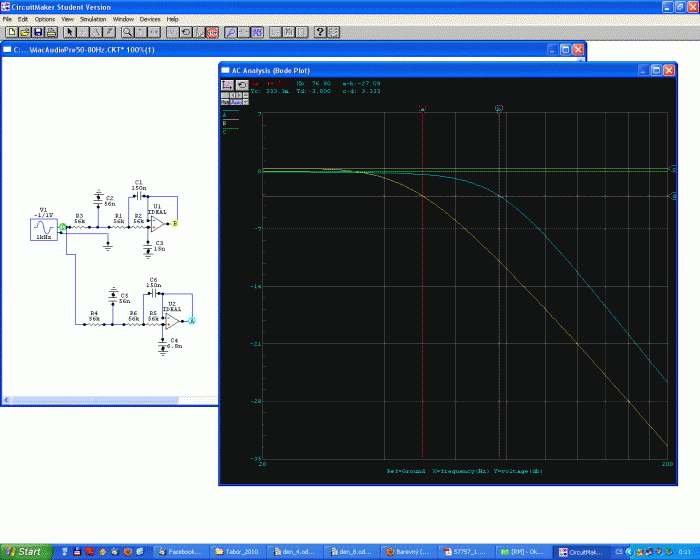Select cursor marker a on the plot
This screenshot has width=700, height=560.
point(423,109)
